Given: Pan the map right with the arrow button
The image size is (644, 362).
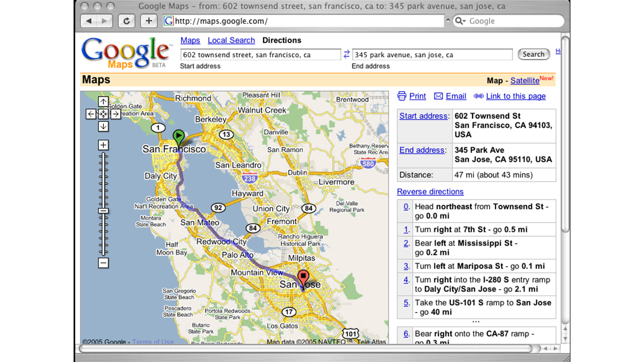Looking at the screenshot, I should click(x=115, y=114).
